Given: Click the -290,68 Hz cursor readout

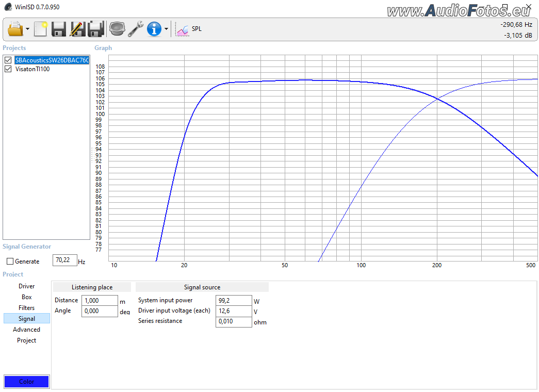Looking at the screenshot, I should [516, 25].
